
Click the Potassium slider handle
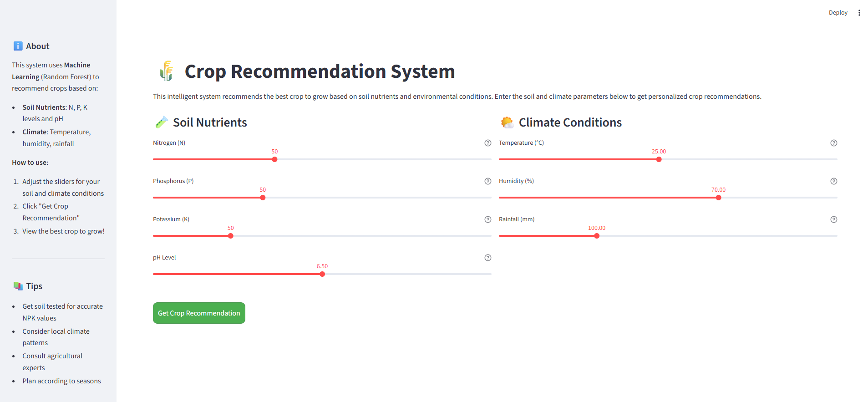pyautogui.click(x=231, y=236)
